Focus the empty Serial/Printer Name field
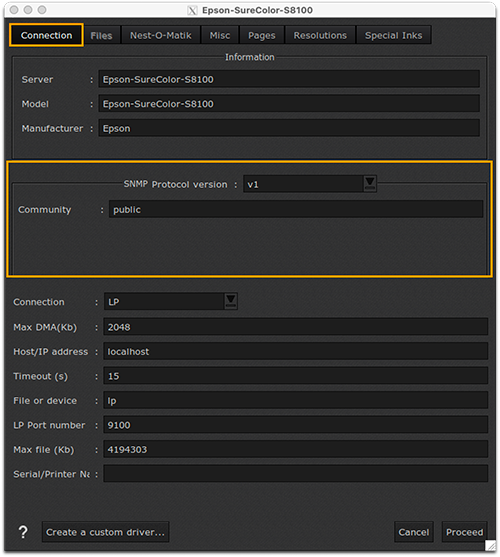Screen dimensions: 500x557 click(x=295, y=474)
